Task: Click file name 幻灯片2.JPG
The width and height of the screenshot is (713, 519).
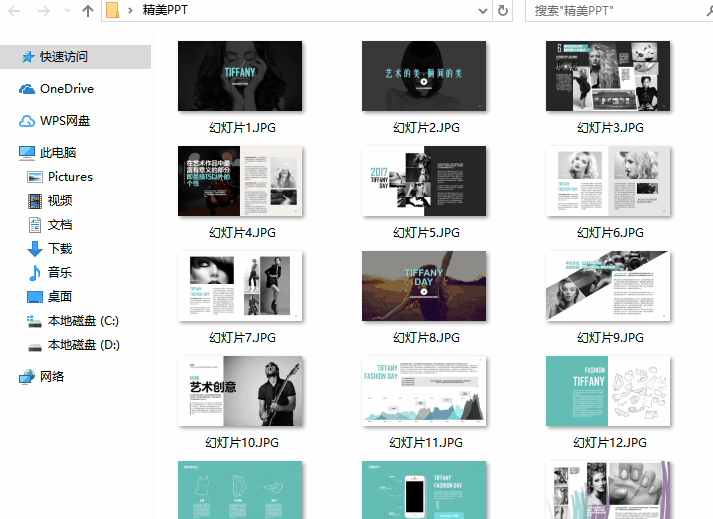Action: (x=426, y=128)
